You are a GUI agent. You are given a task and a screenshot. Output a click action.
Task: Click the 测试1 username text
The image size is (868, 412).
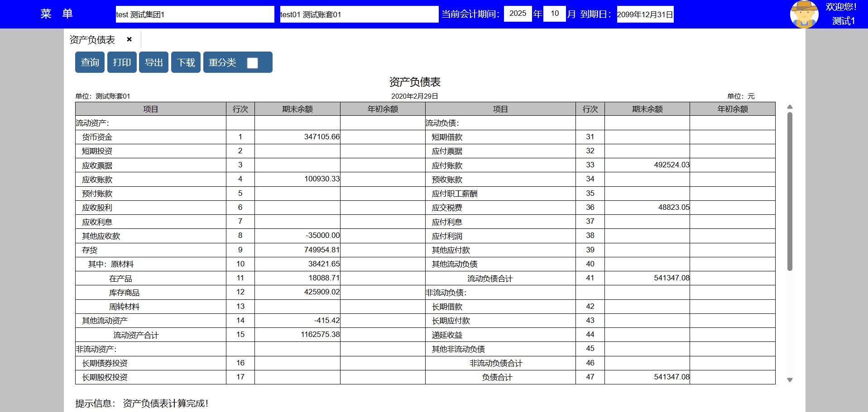843,21
